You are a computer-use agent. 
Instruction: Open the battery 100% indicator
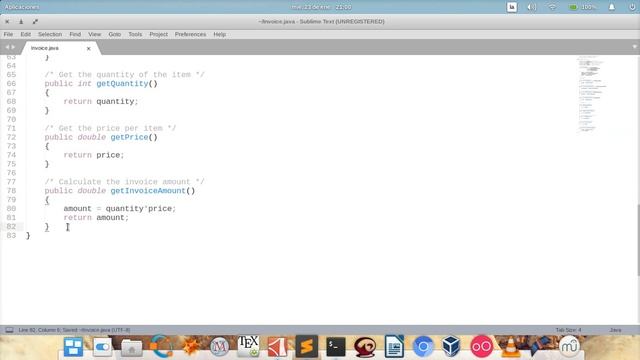(x=583, y=7)
